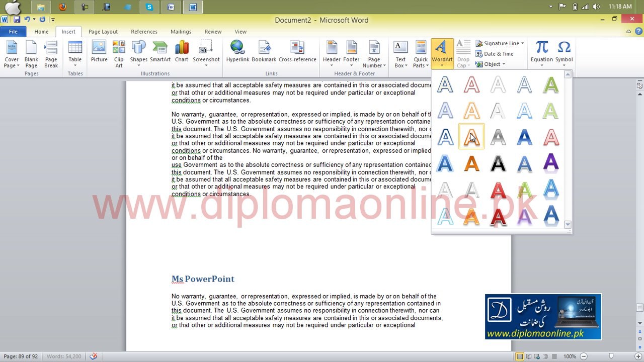This screenshot has width=644, height=362.
Task: Open the Footer dropdown
Action: tap(351, 54)
